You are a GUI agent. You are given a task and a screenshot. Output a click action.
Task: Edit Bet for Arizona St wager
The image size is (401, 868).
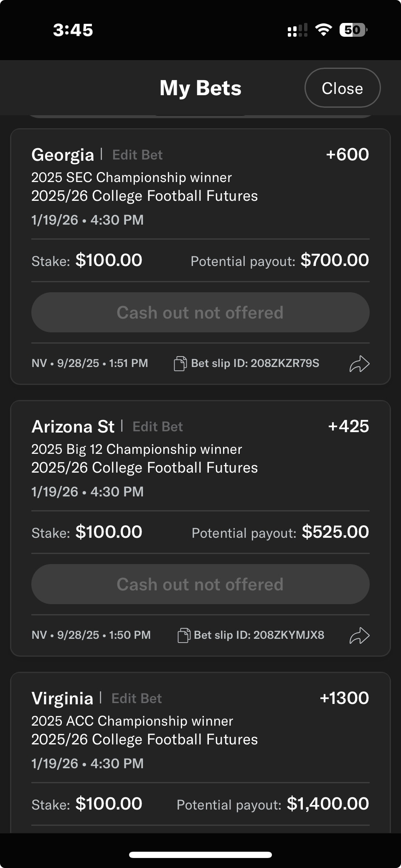click(x=157, y=427)
